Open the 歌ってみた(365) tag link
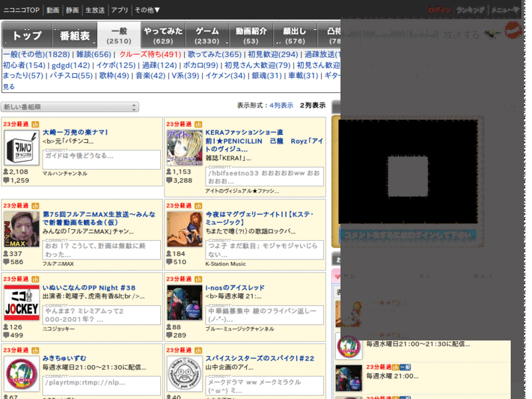The image size is (532, 399). 215,55
